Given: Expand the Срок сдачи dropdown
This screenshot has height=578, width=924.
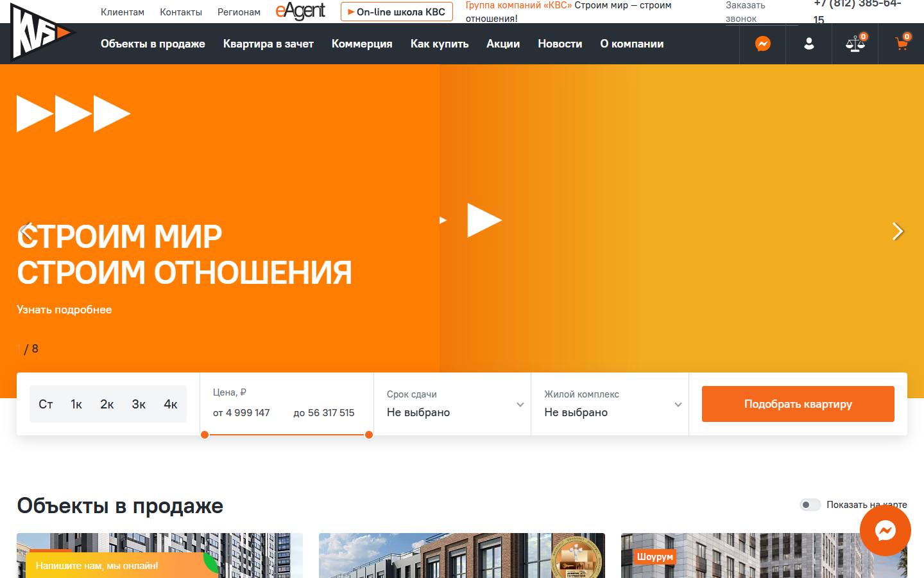Looking at the screenshot, I should 452,404.
